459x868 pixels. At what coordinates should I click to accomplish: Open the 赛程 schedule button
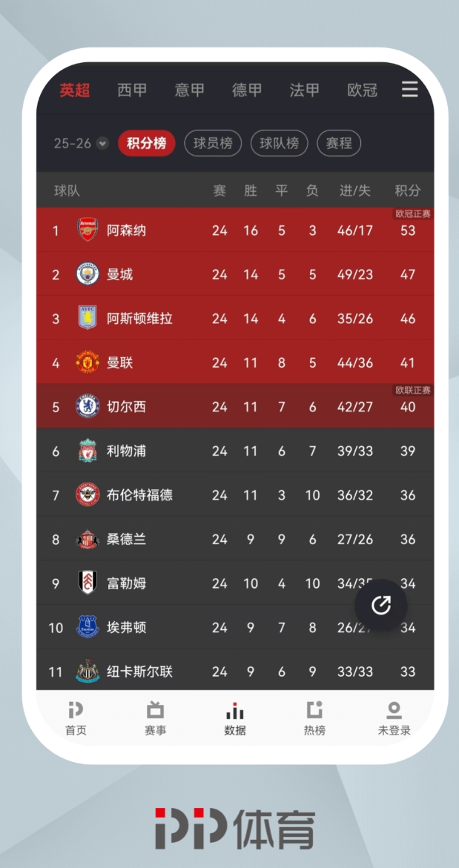click(x=339, y=143)
